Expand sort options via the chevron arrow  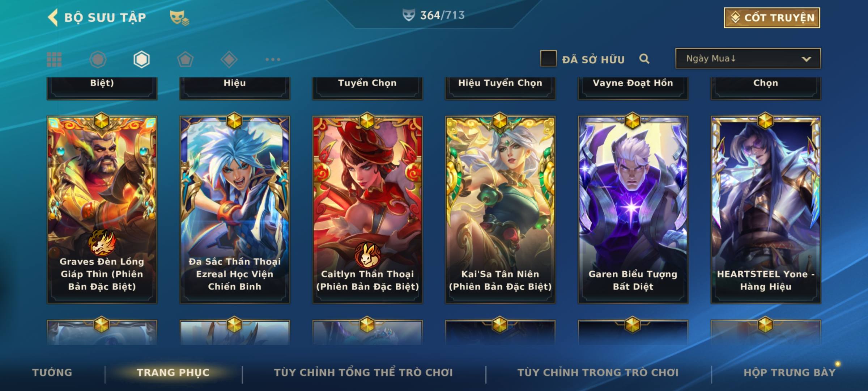806,59
